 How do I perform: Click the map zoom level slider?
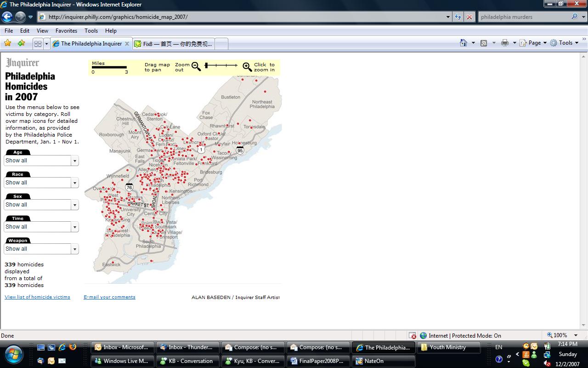coord(221,66)
